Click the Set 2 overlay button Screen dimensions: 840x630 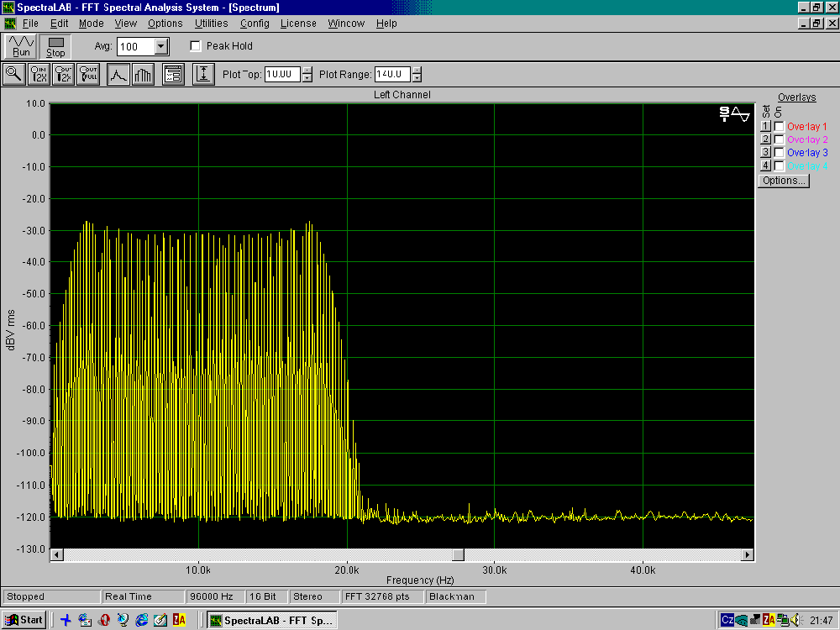click(x=765, y=139)
